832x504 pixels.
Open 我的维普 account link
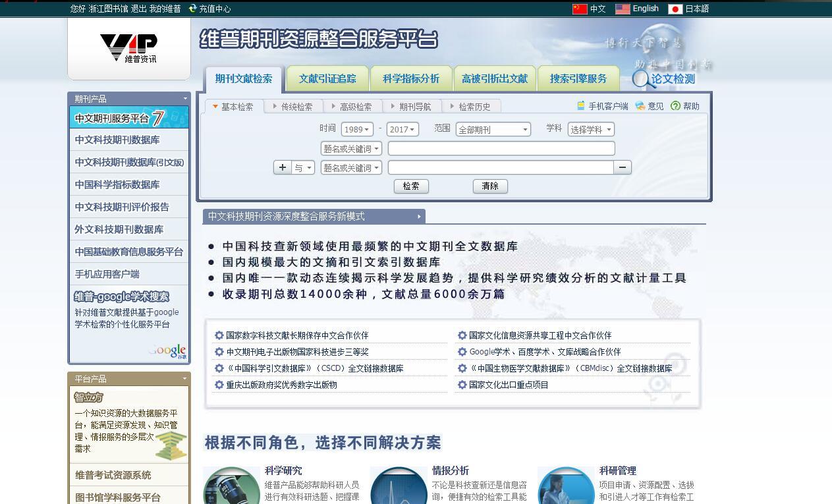click(165, 9)
